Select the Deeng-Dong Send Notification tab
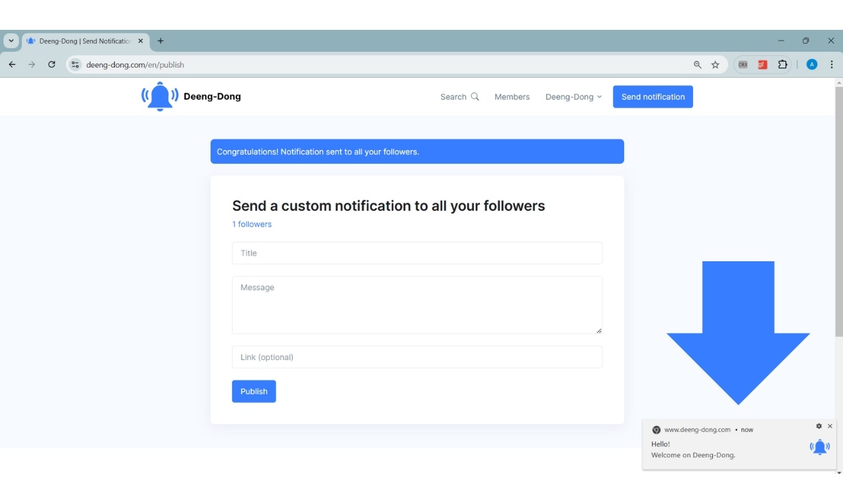This screenshot has height=504, width=843. pyautogui.click(x=85, y=40)
